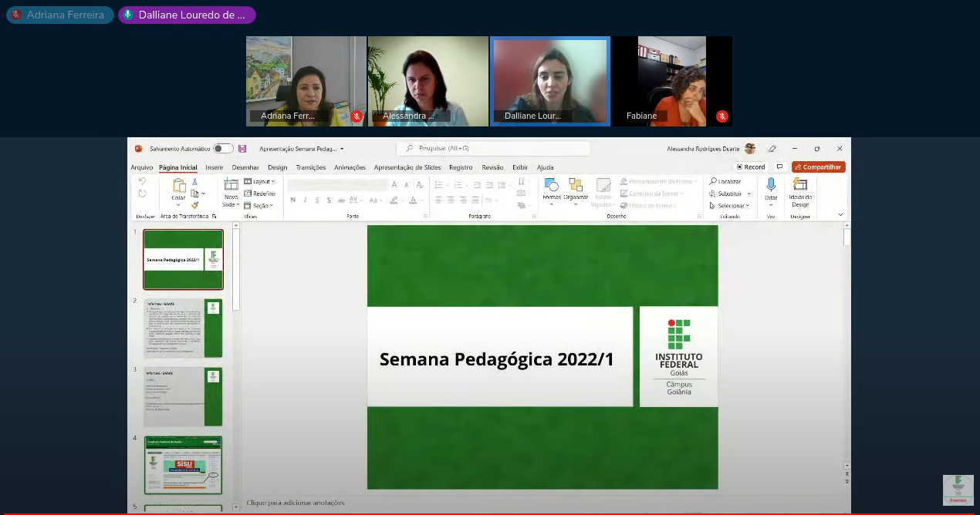Switch to the Transições tab
Screen dimensions: 980x515
pyautogui.click(x=310, y=167)
